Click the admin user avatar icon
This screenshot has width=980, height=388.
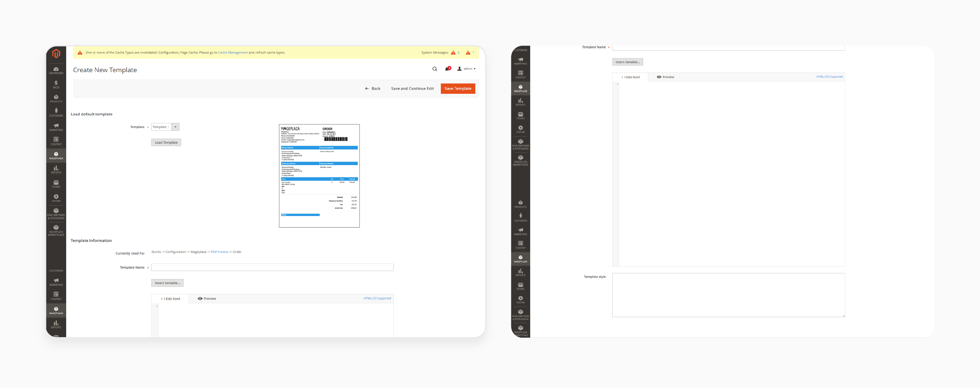(459, 69)
